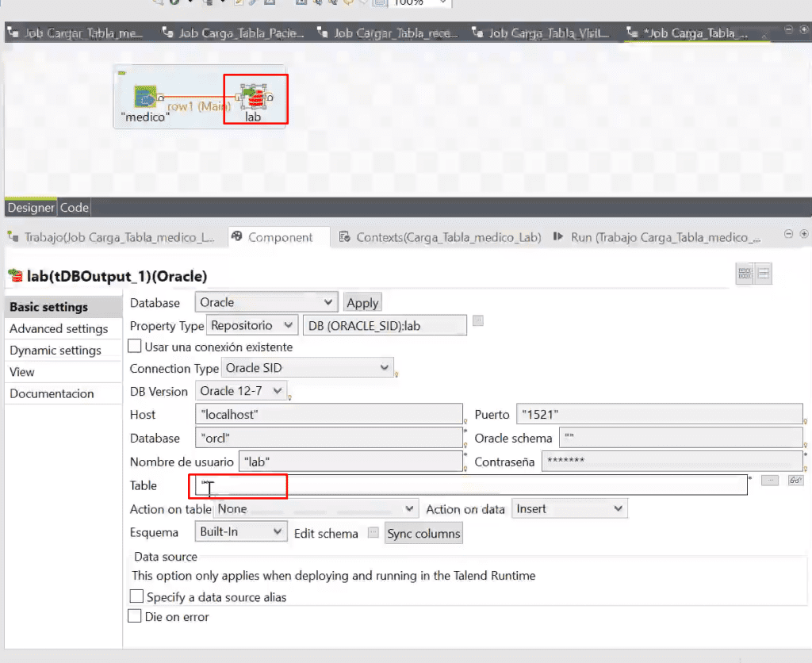Switch to Job Cargar_Tabla_me... editor tab
812x663 pixels.
(x=75, y=33)
